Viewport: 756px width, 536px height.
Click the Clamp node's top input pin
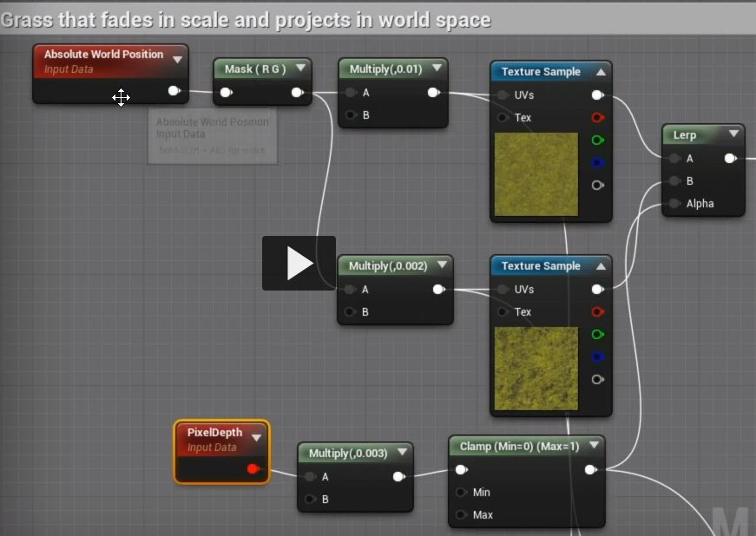click(x=462, y=469)
